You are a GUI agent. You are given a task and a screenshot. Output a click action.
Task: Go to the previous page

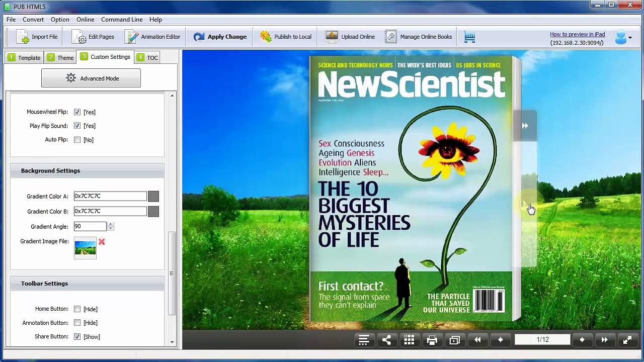coord(500,340)
